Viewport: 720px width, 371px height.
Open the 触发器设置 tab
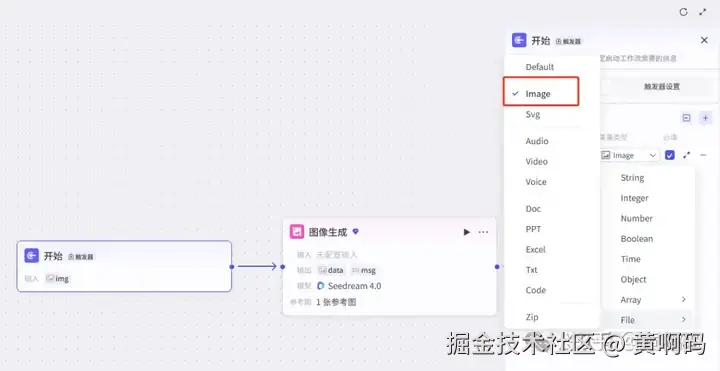tap(662, 86)
